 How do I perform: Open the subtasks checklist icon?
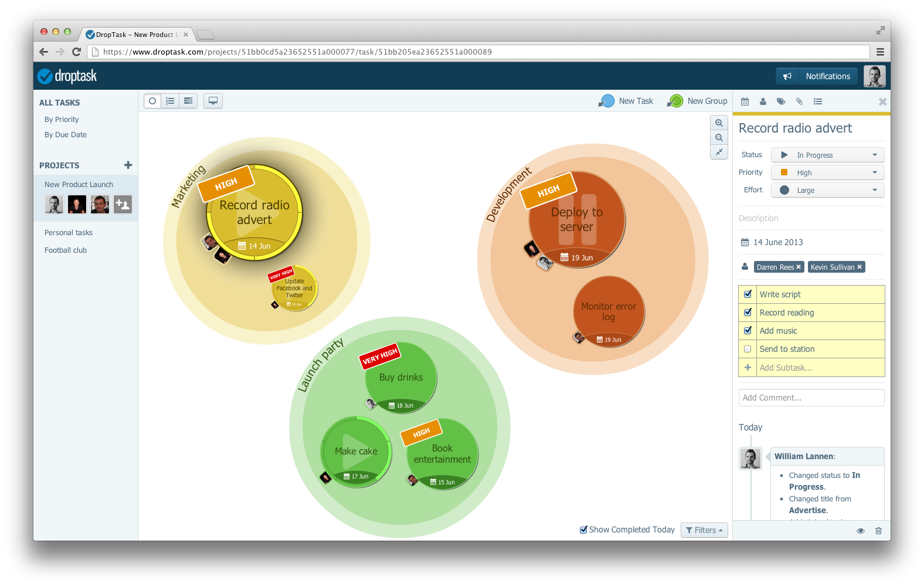point(818,101)
